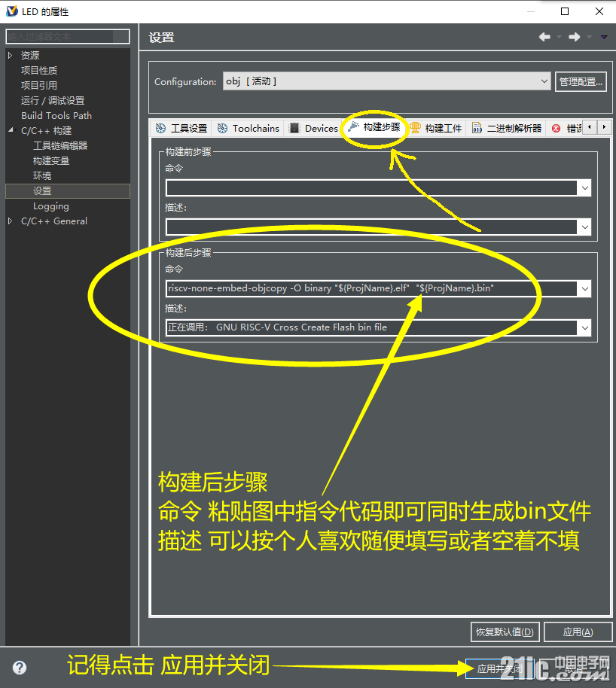Screen dimensions: 616x688
Task: Open the help question mark icon
Action: pos(20,668)
